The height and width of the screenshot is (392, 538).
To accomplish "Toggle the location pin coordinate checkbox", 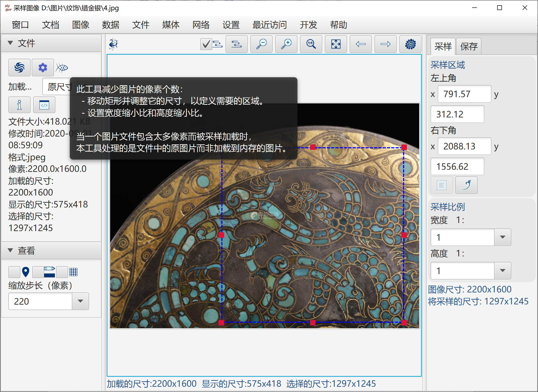I will (14, 272).
